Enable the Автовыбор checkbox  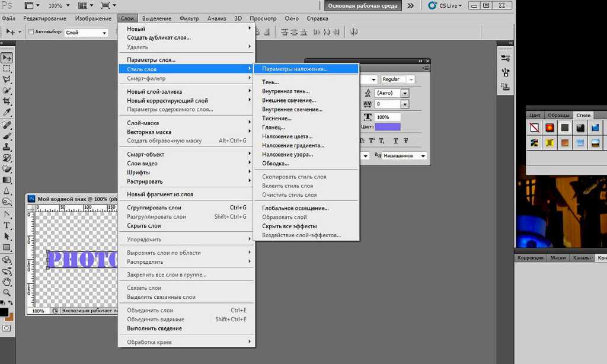pyautogui.click(x=31, y=32)
